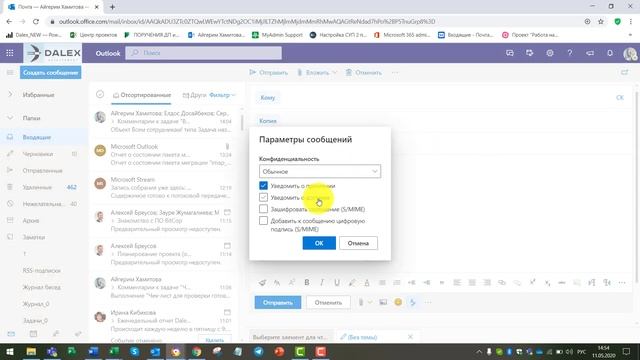Open the compose bottom bar ellipsis
This screenshot has width=640, height=360.
[428, 302]
